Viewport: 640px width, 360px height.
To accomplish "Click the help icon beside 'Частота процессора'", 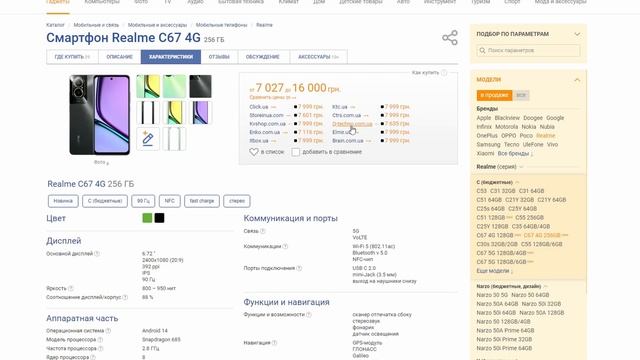I will tap(100, 349).
